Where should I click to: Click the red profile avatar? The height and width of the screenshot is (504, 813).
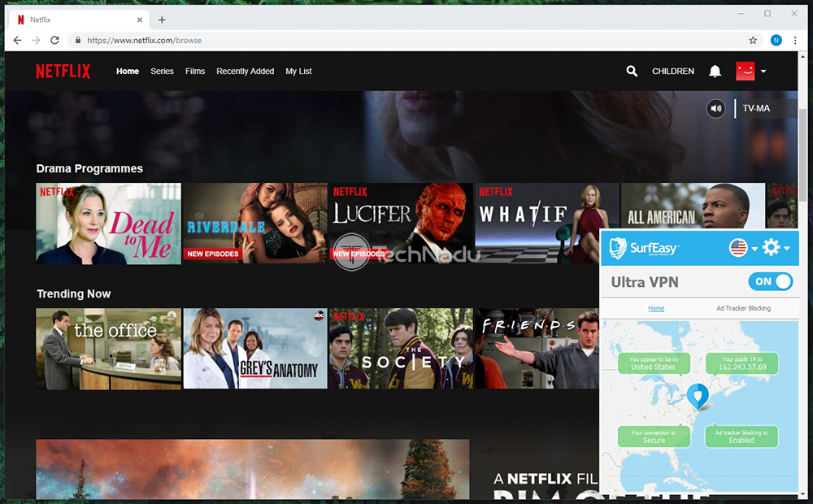click(745, 71)
